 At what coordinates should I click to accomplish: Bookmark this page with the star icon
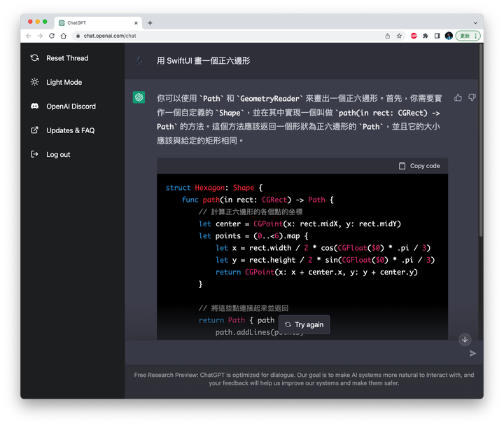[399, 36]
